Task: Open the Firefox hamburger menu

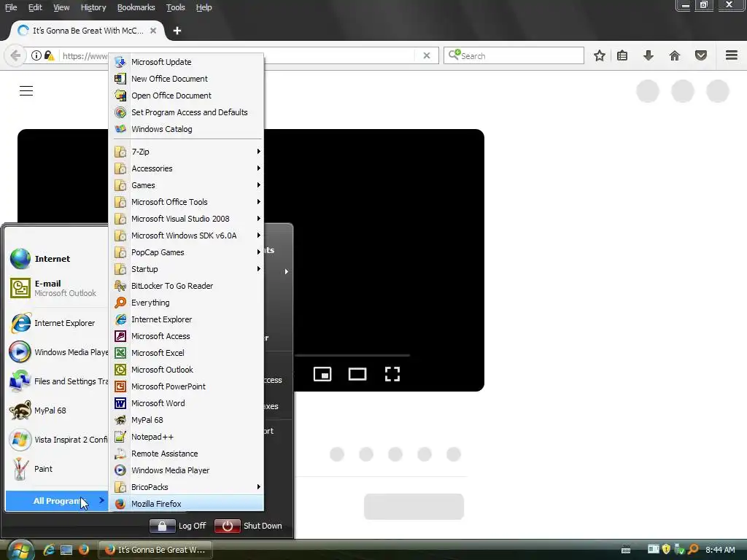Action: pyautogui.click(x=732, y=55)
